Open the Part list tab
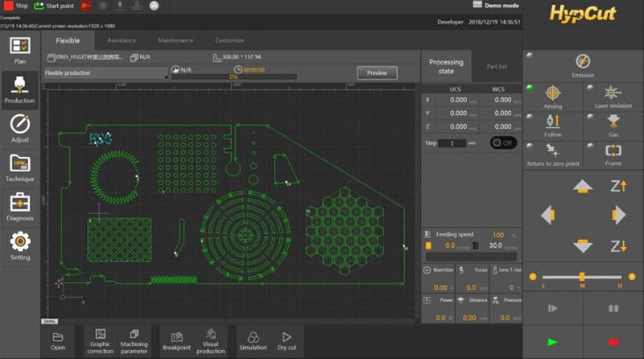 tap(497, 66)
